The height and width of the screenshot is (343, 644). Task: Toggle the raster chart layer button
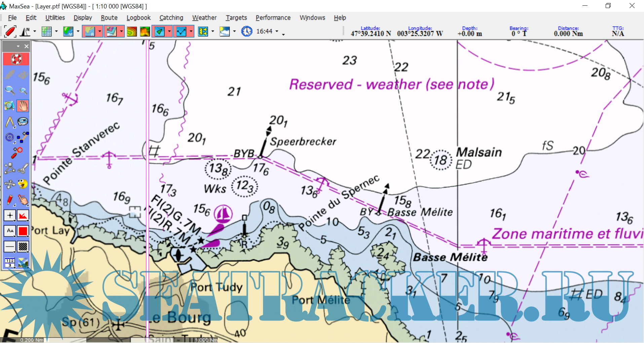pyautogui.click(x=89, y=32)
